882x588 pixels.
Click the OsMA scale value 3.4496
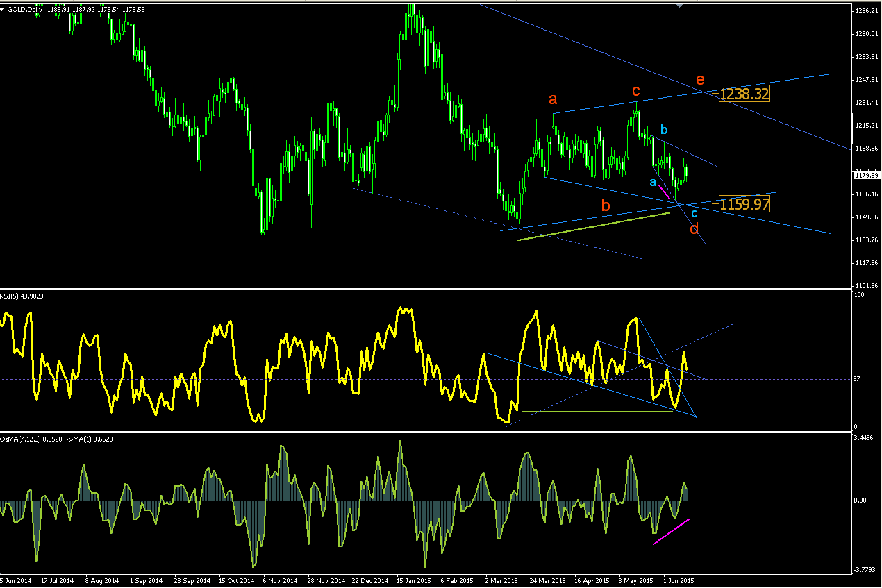click(865, 439)
